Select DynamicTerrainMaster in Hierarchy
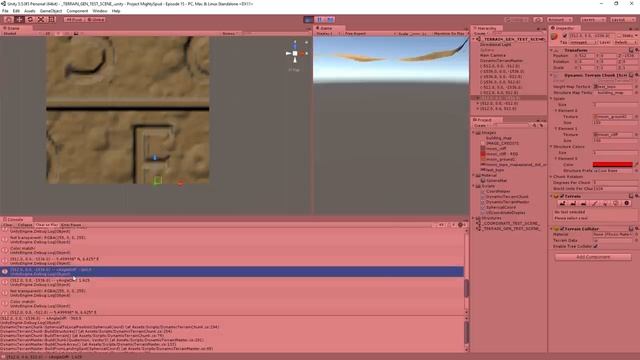This screenshot has height=360, width=640. point(502,60)
